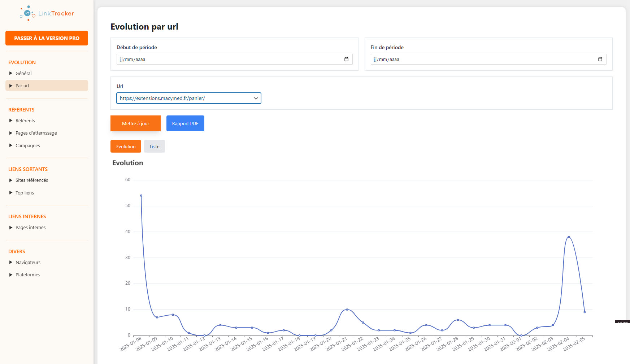Open the Référents page
The width and height of the screenshot is (630, 364).
point(25,120)
